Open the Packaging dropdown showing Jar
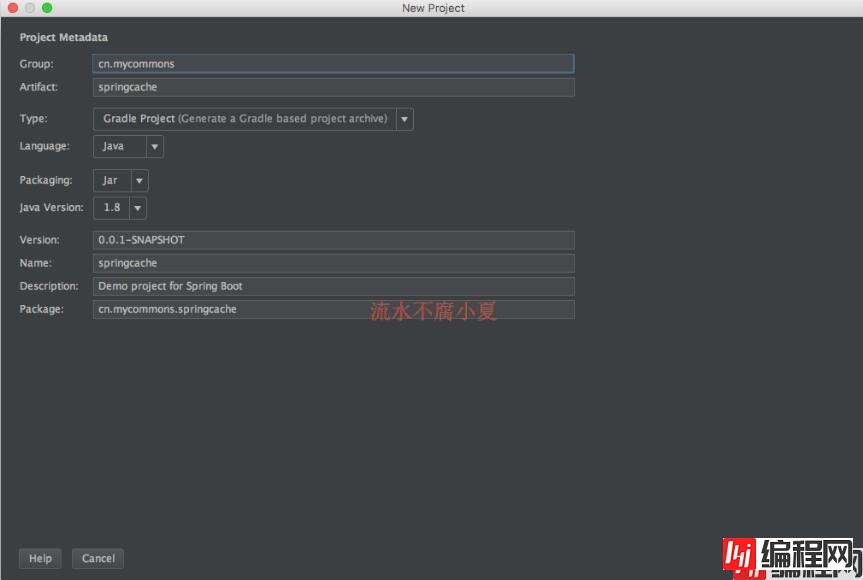Viewport: 863px width, 580px height. [121, 181]
